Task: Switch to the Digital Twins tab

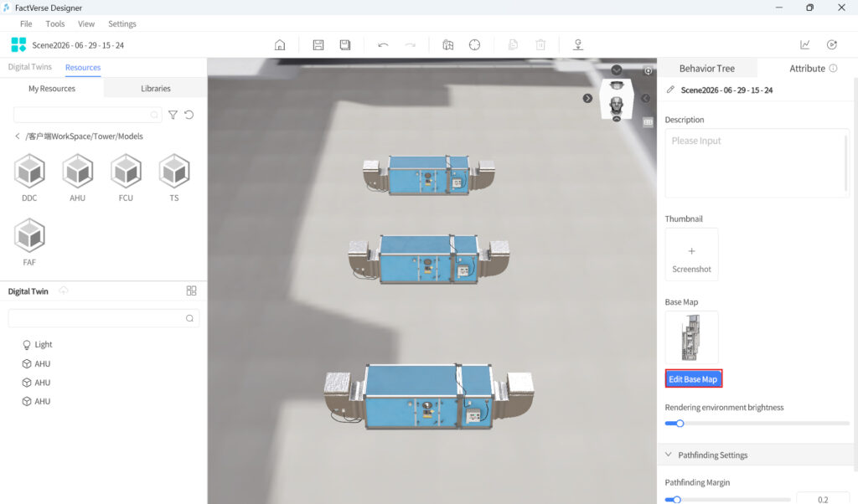Action: click(x=29, y=67)
